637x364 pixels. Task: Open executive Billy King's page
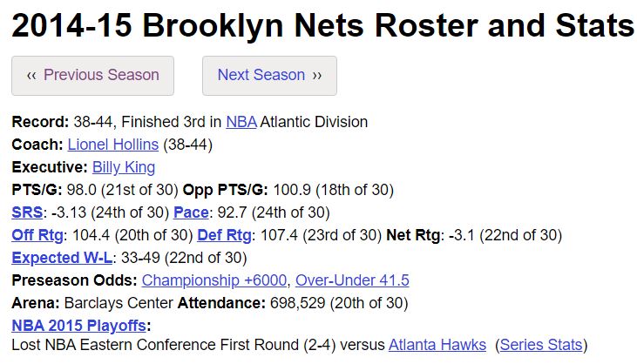click(124, 167)
